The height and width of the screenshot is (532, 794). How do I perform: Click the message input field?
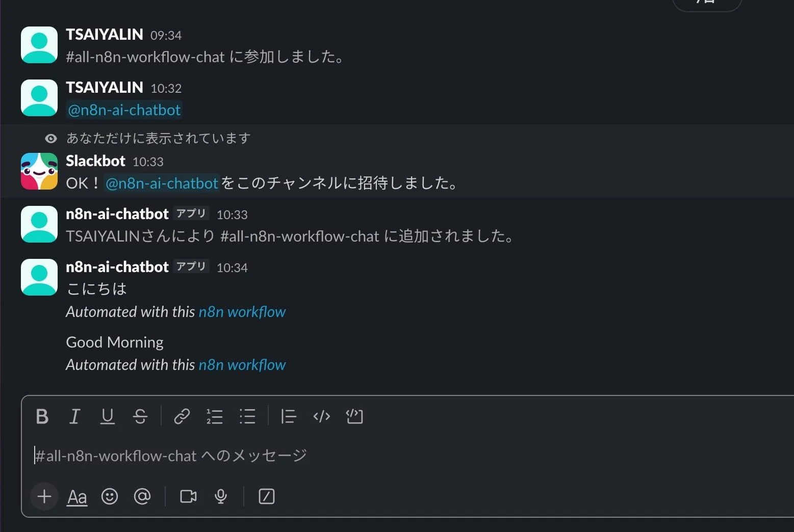point(357,456)
